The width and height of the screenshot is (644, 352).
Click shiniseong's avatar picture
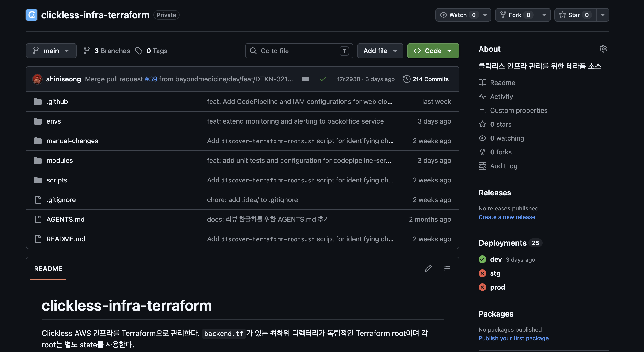coord(37,79)
